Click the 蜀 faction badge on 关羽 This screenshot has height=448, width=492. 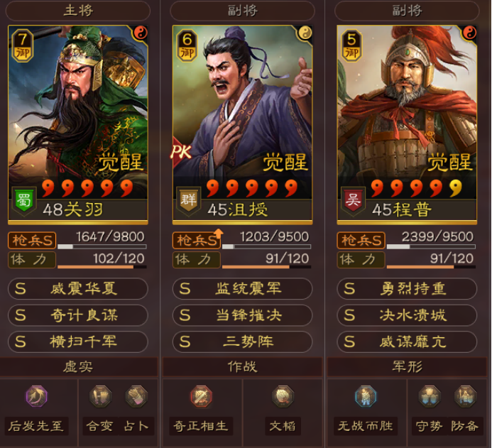coord(24,201)
